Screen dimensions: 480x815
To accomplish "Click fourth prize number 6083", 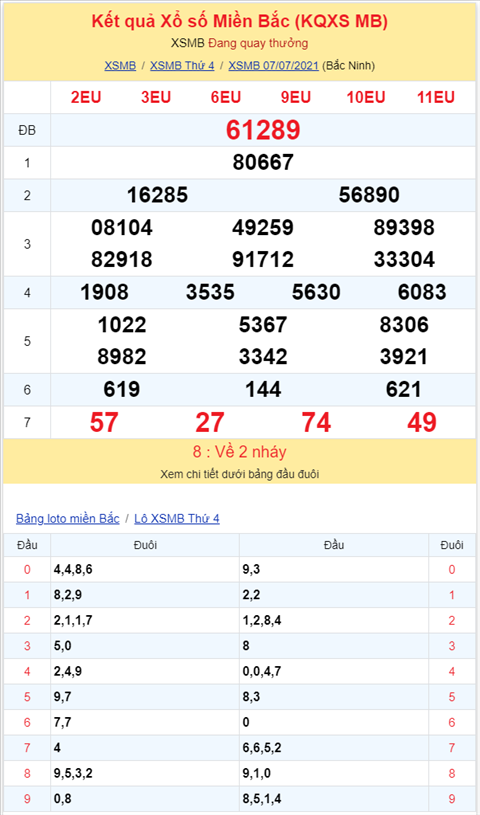I will click(422, 292).
